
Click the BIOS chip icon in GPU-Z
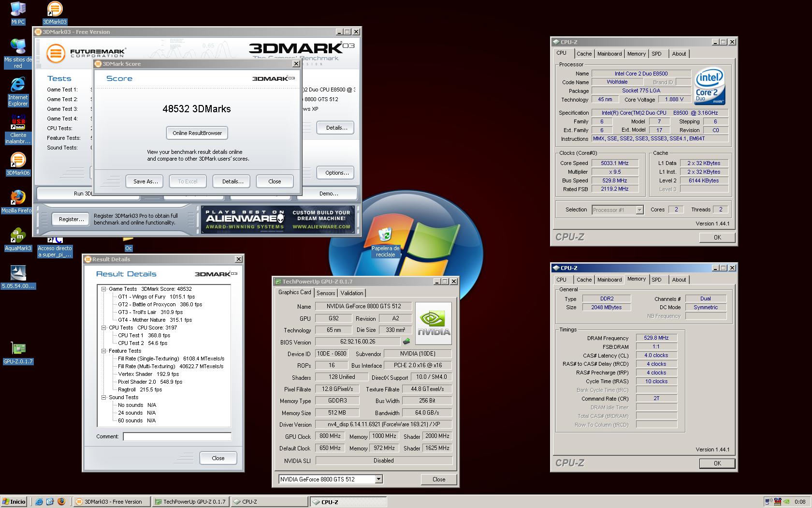(406, 342)
